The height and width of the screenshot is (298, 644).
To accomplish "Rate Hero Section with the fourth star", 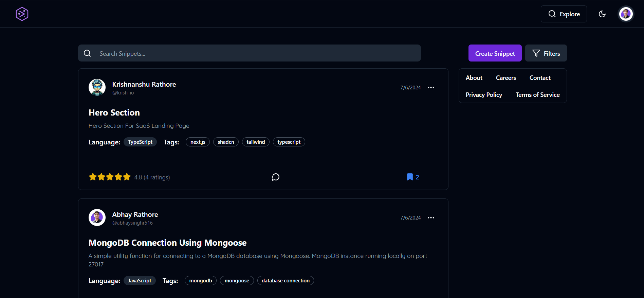I will [118, 177].
